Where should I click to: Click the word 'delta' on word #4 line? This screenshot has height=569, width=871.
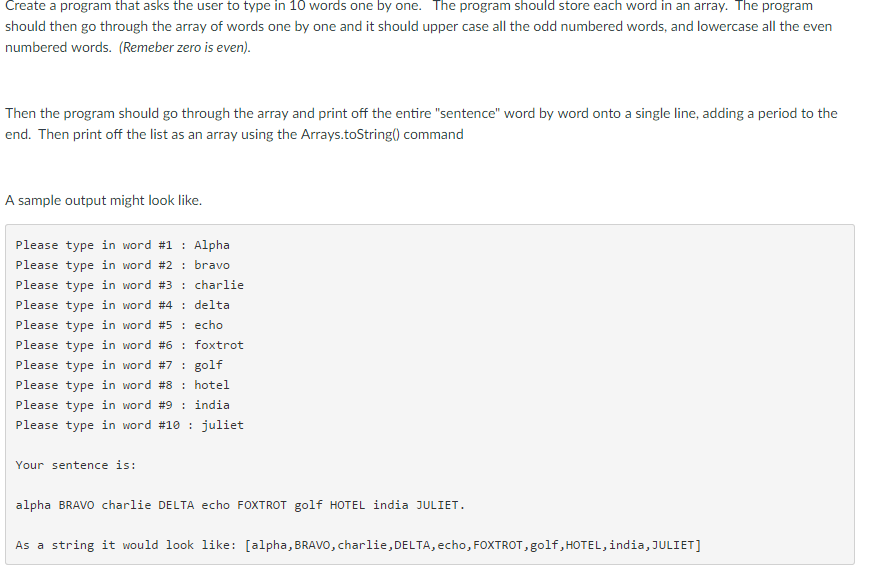point(212,305)
